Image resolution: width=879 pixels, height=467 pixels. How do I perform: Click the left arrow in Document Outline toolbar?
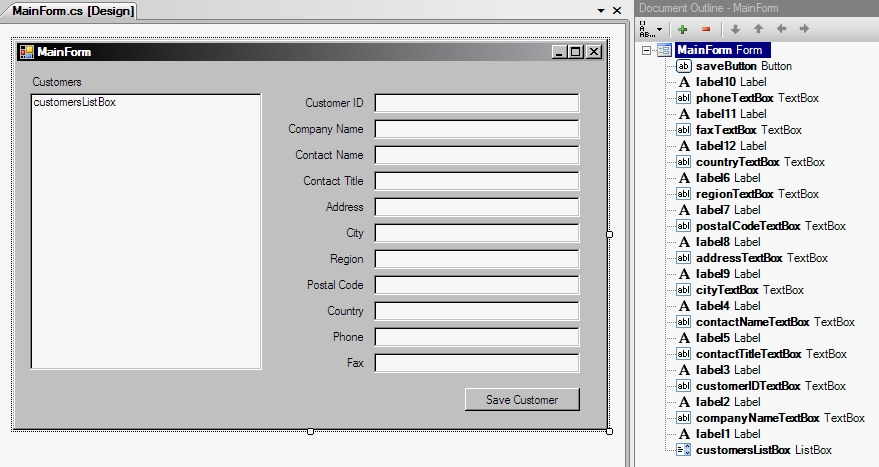click(x=781, y=29)
